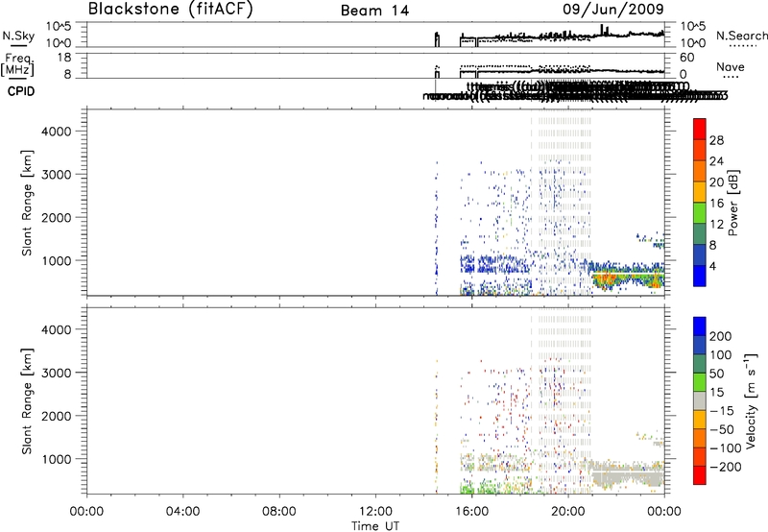Click the '200' velocity colorbar tick
The height and width of the screenshot is (532, 768).
(721, 336)
